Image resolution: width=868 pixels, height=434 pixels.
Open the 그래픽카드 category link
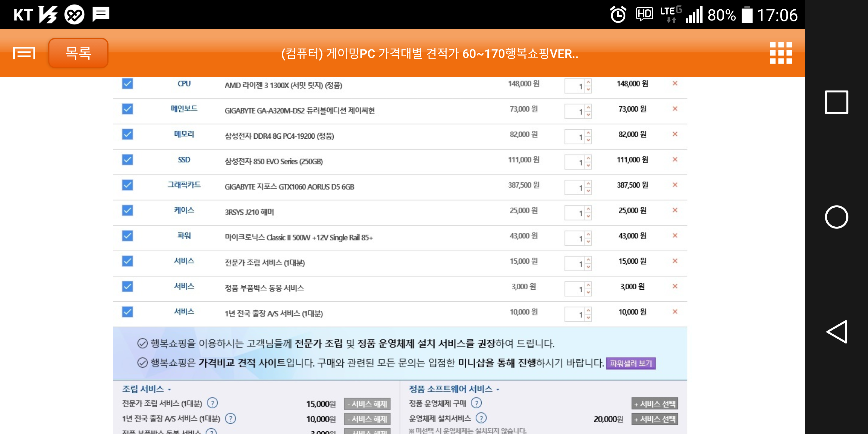pyautogui.click(x=184, y=185)
